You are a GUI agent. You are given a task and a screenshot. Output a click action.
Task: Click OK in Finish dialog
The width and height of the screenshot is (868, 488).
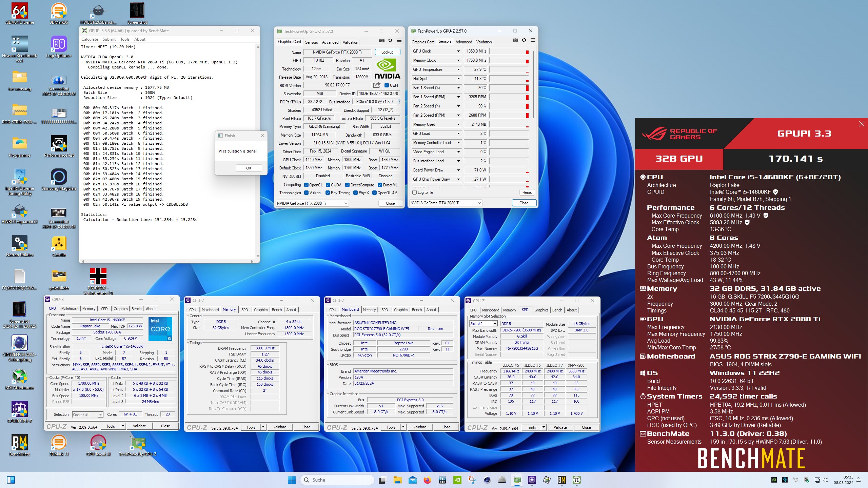click(x=249, y=168)
